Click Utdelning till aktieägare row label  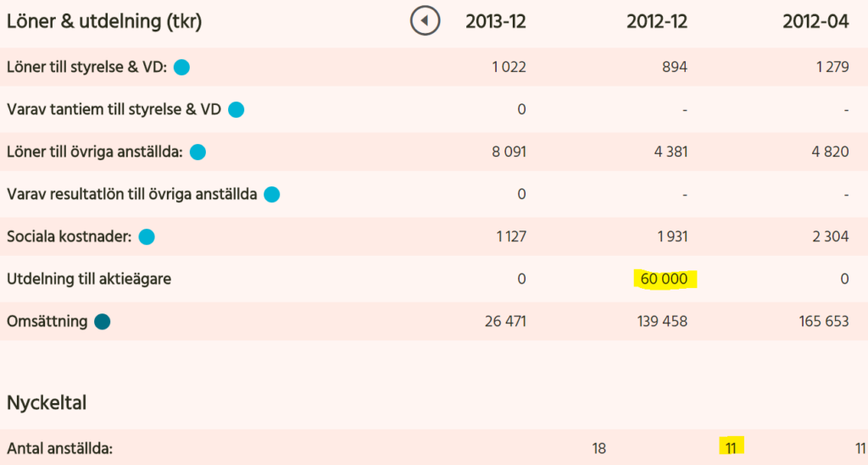click(89, 279)
